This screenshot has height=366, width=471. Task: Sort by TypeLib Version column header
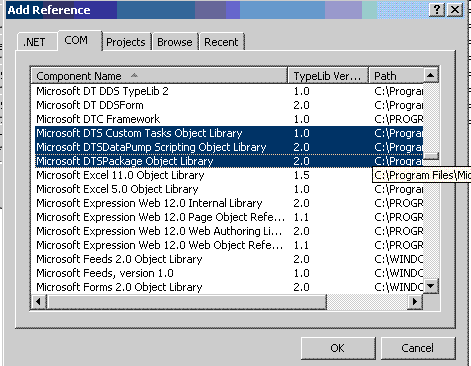coord(328,76)
